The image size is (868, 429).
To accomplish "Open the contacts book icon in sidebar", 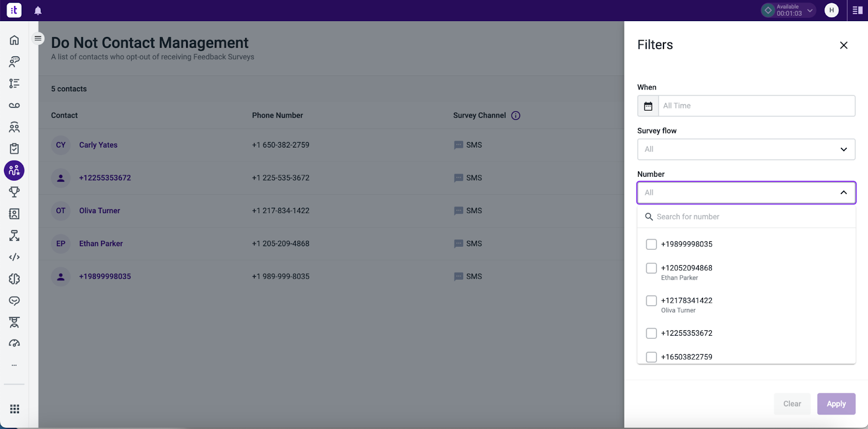I will (14, 214).
